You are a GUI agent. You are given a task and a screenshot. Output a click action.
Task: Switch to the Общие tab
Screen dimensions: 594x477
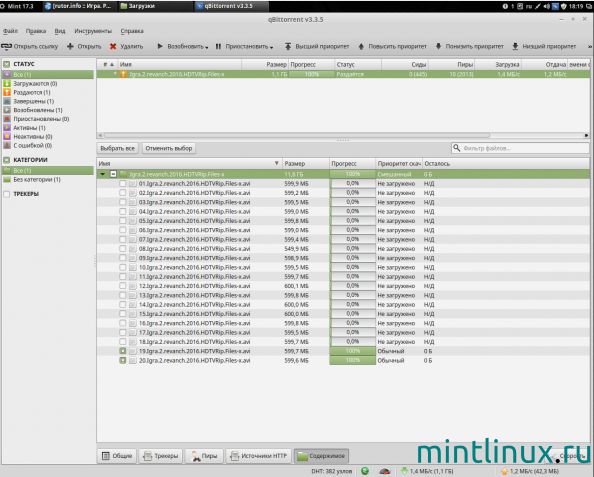click(x=117, y=456)
